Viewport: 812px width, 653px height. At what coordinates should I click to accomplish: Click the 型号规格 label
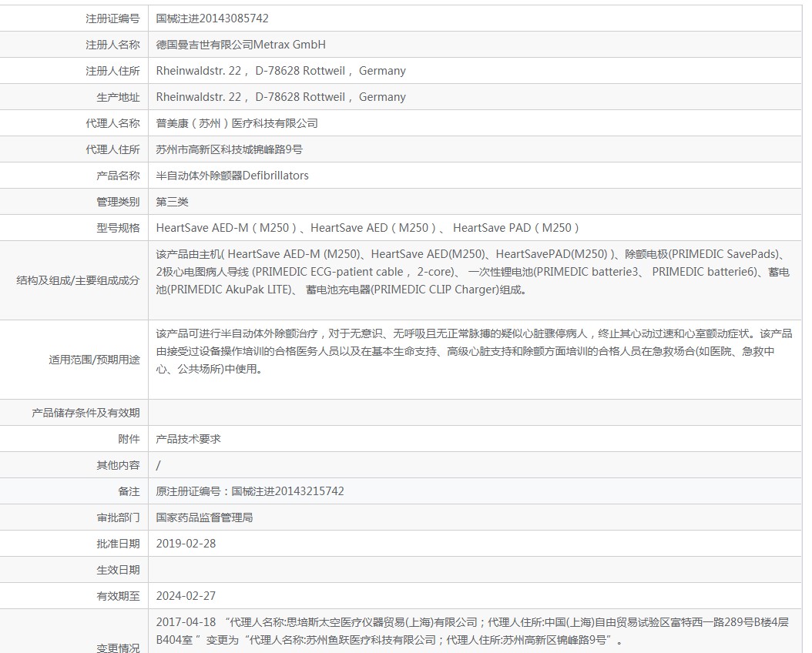pos(118,228)
